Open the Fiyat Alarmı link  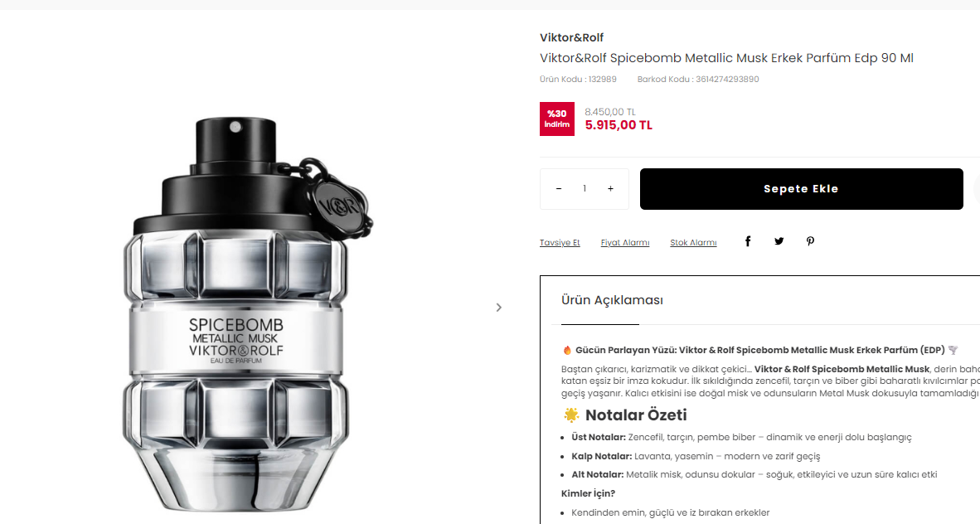(625, 243)
